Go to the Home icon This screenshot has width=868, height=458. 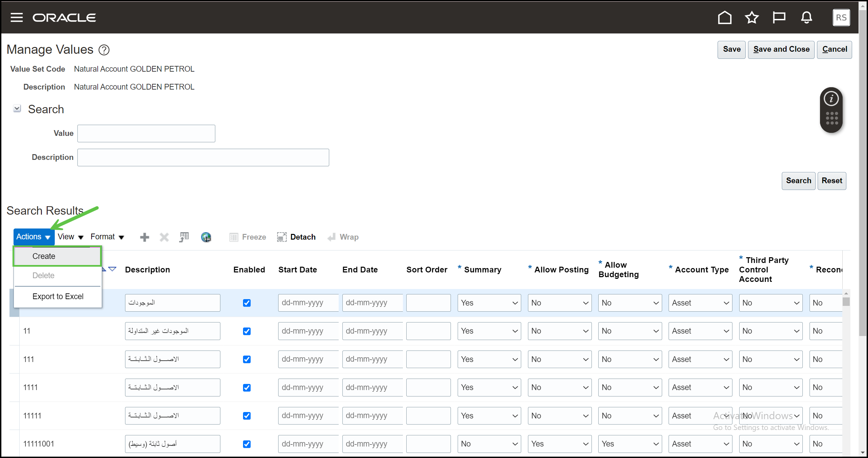click(724, 18)
